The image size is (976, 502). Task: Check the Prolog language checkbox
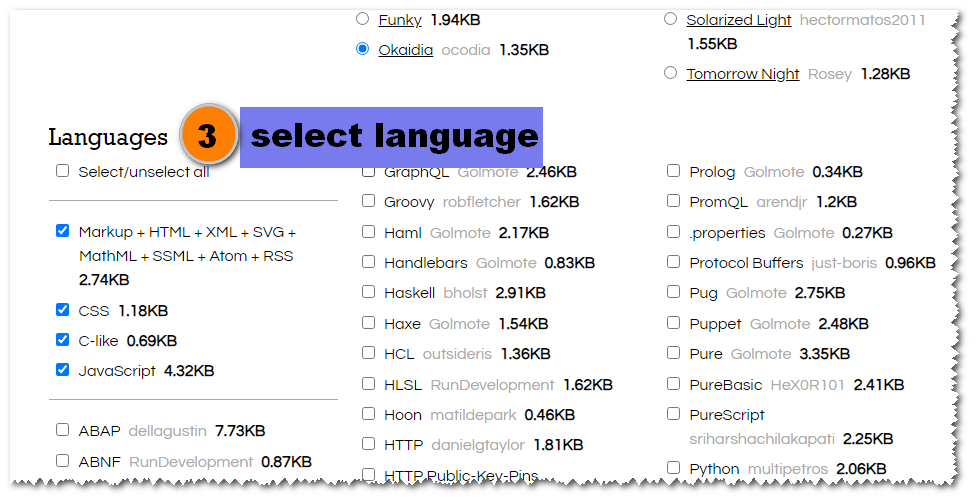[x=673, y=171]
